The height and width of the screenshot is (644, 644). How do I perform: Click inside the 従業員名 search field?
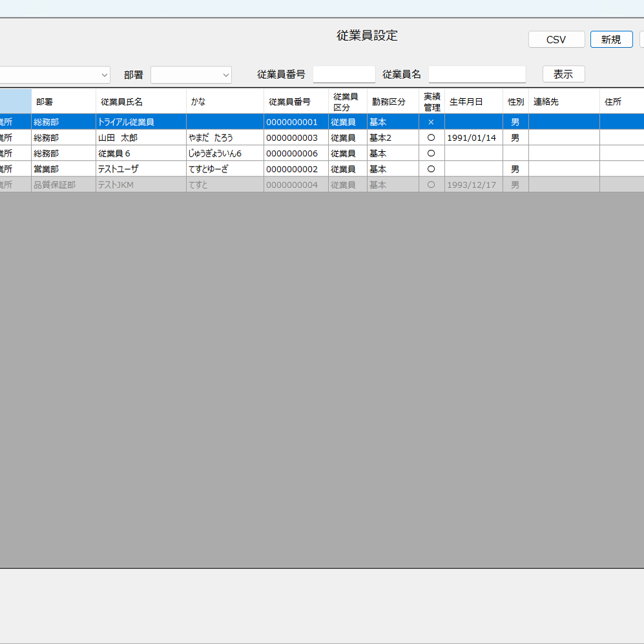[477, 74]
